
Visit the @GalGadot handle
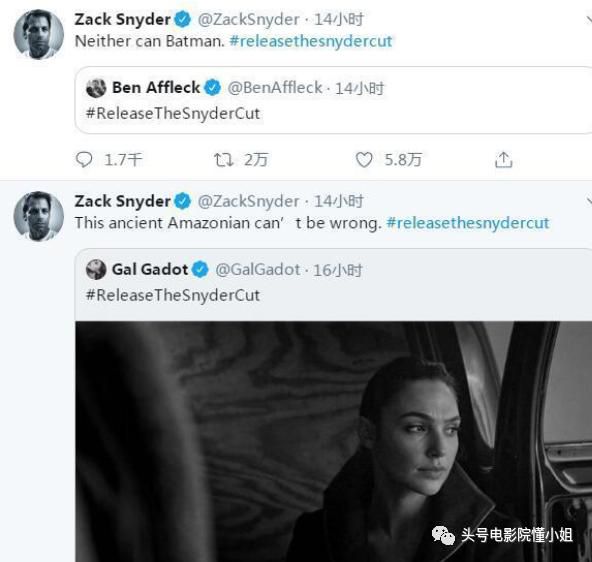click(258, 270)
